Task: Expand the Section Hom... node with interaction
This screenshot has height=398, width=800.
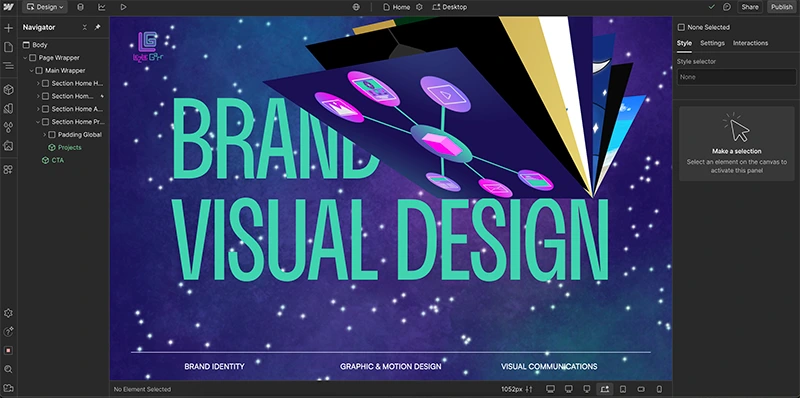Action: (38, 96)
